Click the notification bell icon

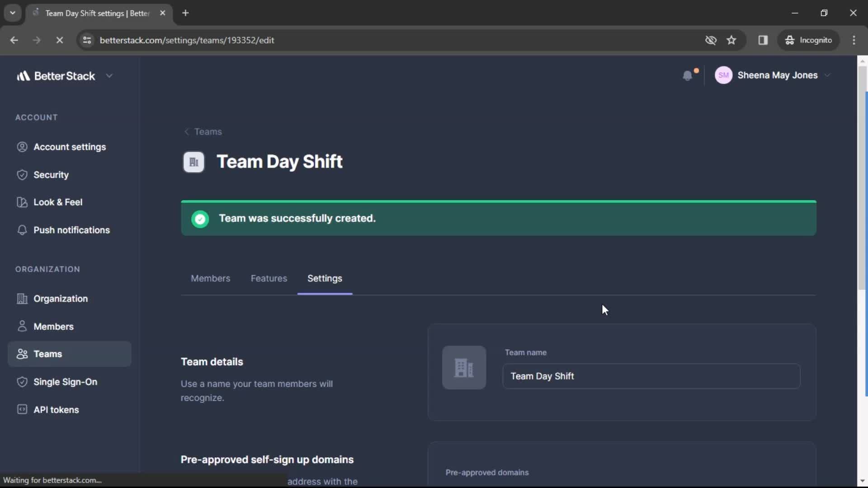pos(687,75)
